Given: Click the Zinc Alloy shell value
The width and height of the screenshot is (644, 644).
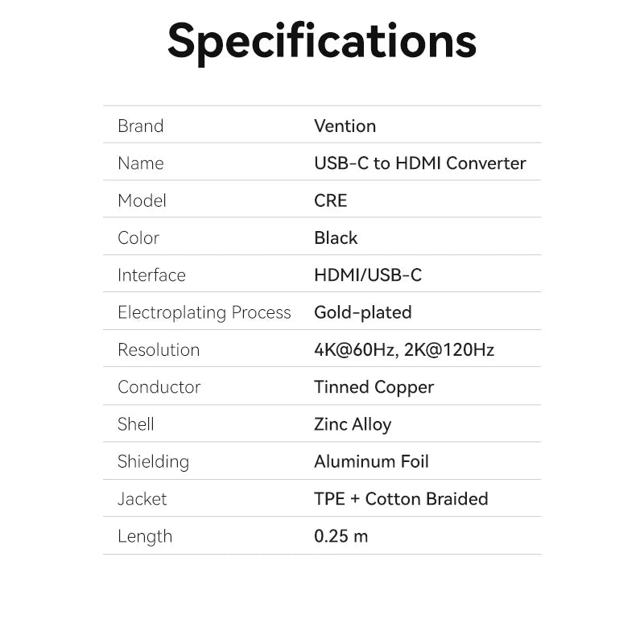Looking at the screenshot, I should click(x=352, y=424).
